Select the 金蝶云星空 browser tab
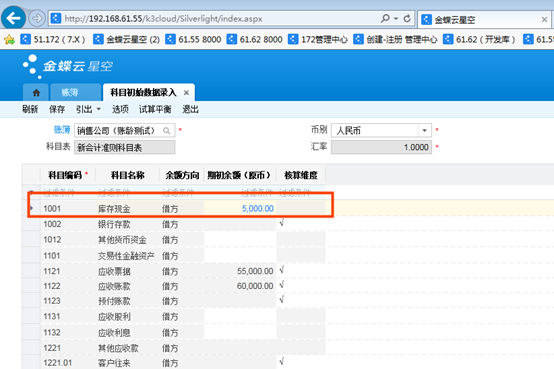554x369 pixels. (455, 19)
